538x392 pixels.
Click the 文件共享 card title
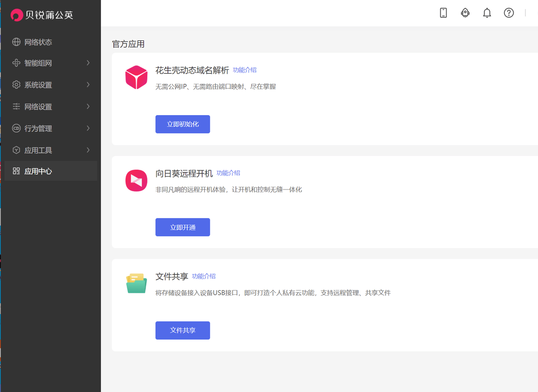(x=172, y=276)
